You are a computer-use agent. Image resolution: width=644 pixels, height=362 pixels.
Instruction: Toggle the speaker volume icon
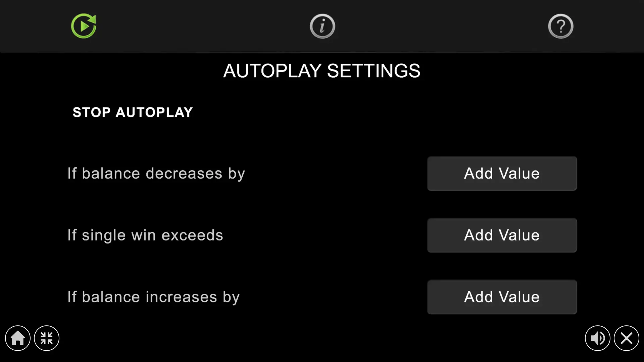(597, 338)
